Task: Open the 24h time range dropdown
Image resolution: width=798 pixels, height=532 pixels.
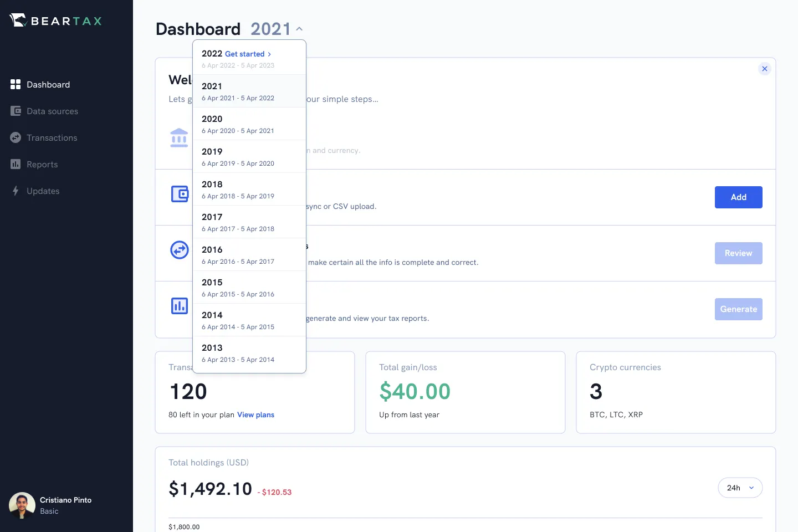Action: click(740, 488)
